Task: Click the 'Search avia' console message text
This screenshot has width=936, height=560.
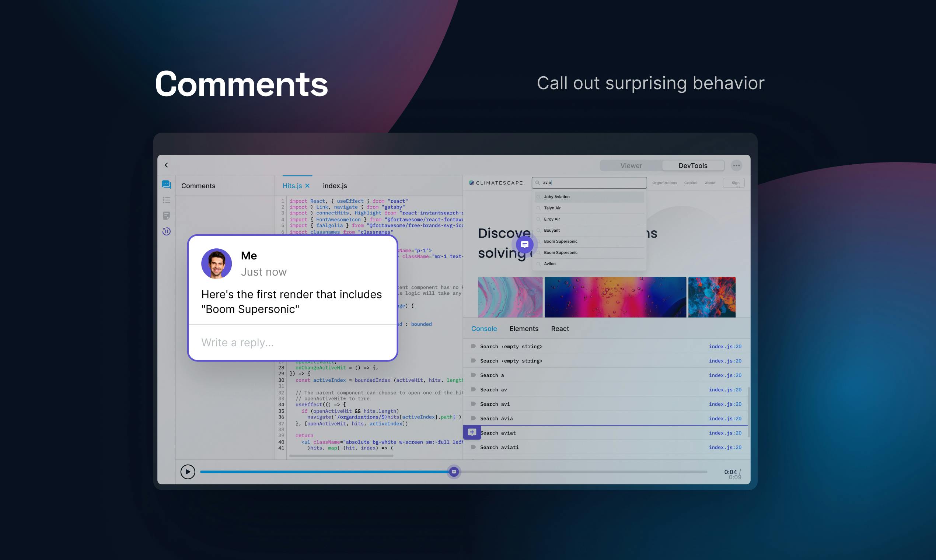Action: pyautogui.click(x=496, y=419)
